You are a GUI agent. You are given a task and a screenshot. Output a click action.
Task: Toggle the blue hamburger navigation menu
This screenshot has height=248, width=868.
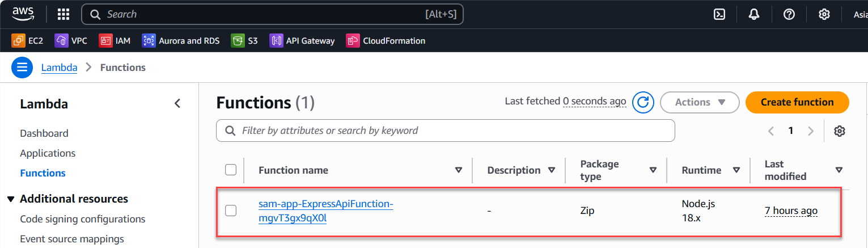(x=22, y=68)
